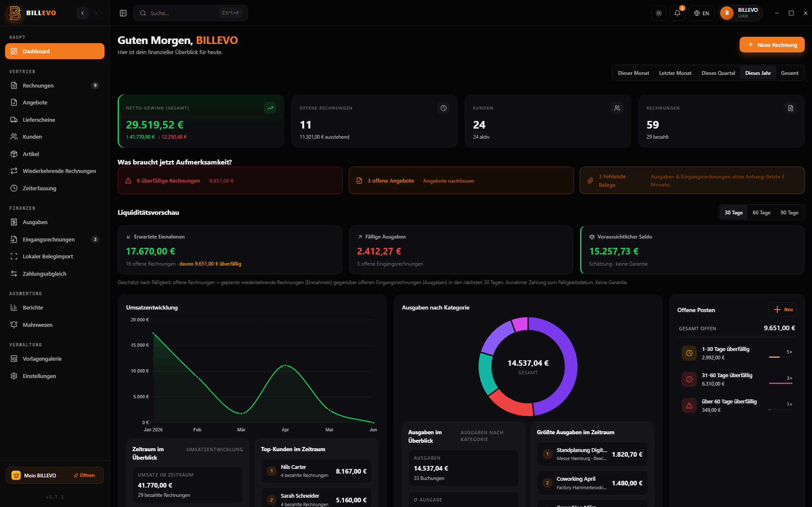Screen dimensions: 812x507
Task: Set liquidity forecast to 90 Tage
Action: pos(789,213)
